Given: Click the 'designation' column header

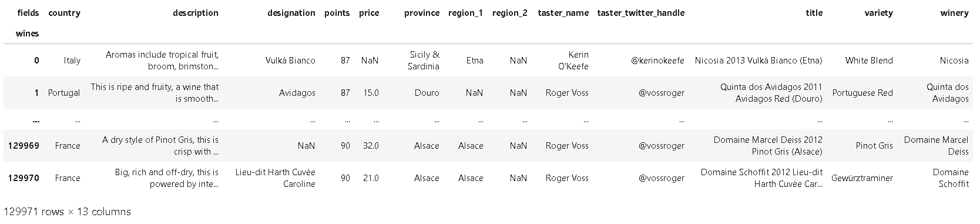Looking at the screenshot, I should 291,13.
